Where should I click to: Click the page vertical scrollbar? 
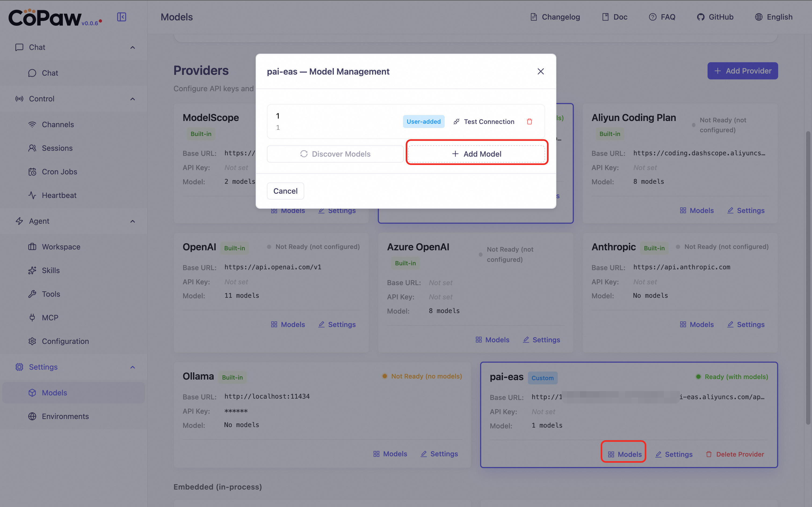click(x=808, y=278)
